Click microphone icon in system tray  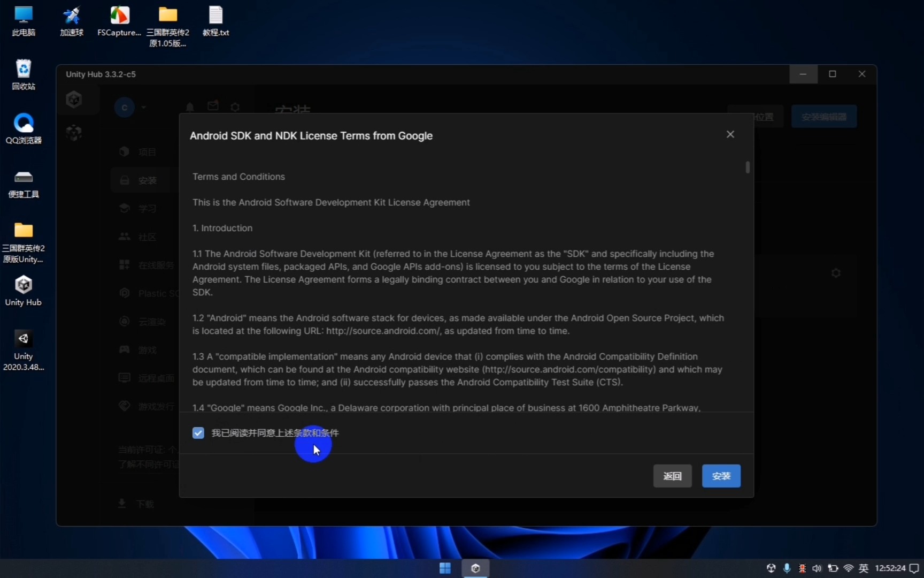[x=787, y=568]
